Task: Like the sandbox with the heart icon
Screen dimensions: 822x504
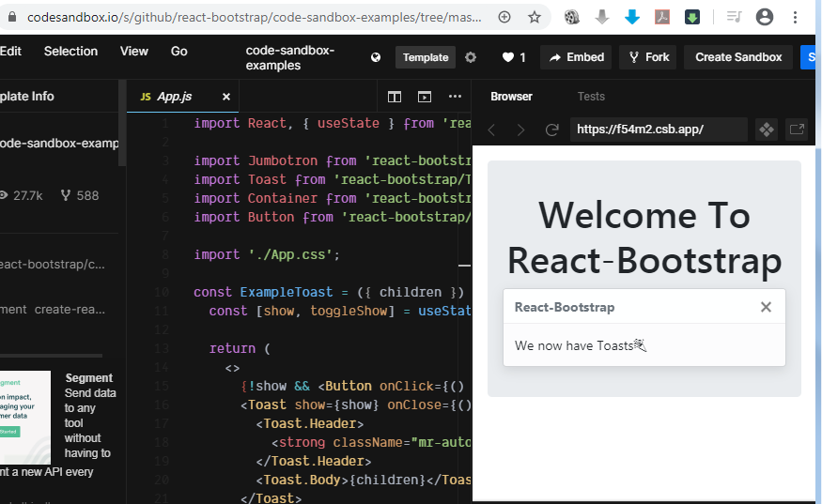Action: pyautogui.click(x=508, y=57)
